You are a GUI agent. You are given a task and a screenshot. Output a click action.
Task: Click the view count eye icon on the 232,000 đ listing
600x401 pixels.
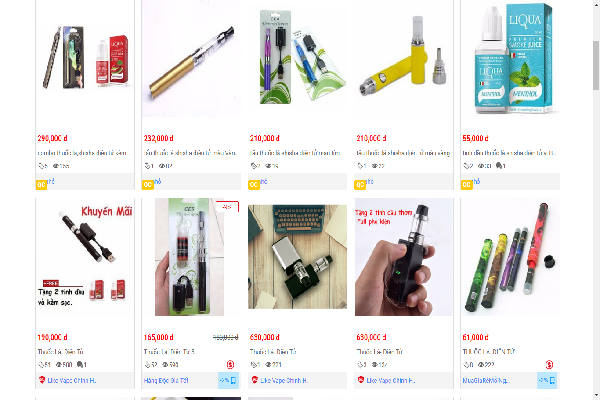click(162, 166)
